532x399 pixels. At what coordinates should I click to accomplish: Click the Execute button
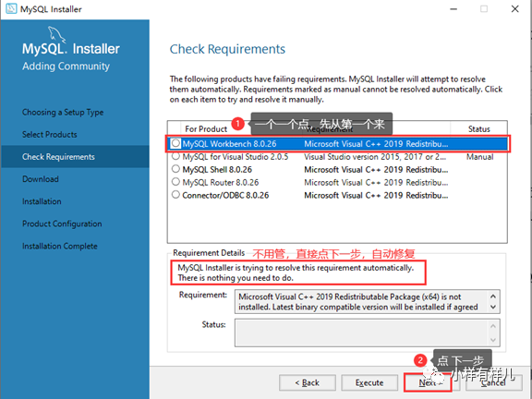click(369, 382)
